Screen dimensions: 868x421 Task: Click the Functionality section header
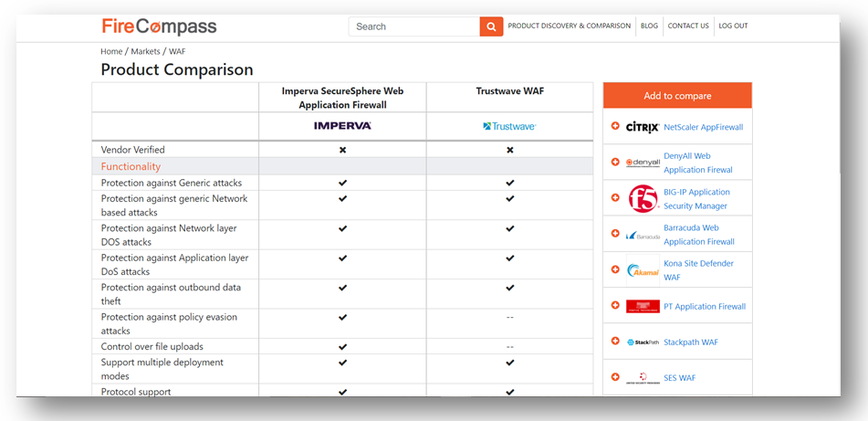(x=131, y=166)
